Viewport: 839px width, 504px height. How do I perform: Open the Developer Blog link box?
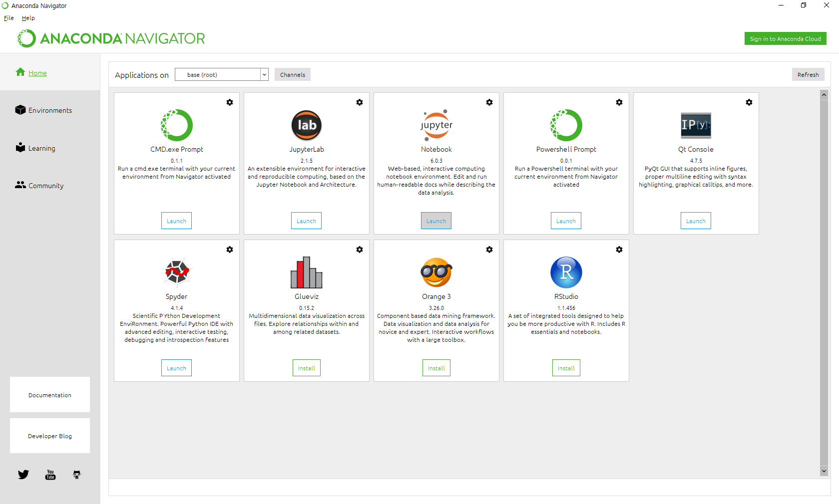[50, 436]
